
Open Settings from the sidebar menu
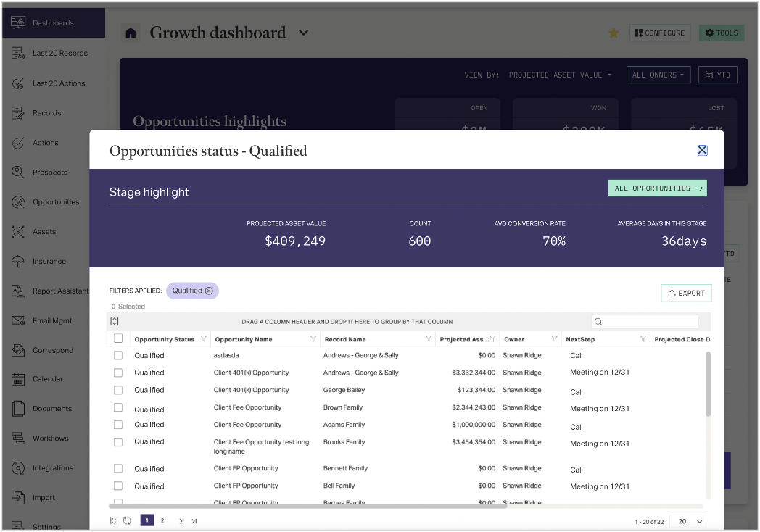click(x=45, y=525)
